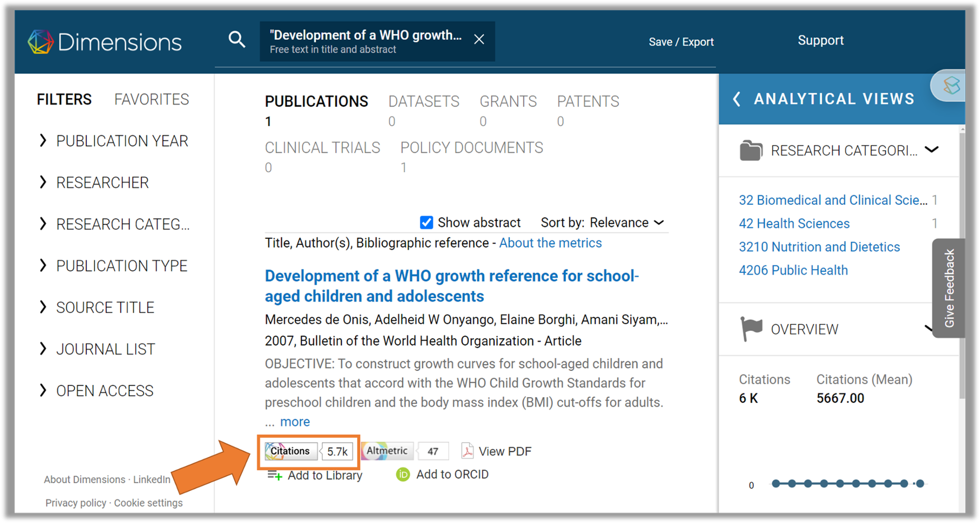The width and height of the screenshot is (980, 523).
Task: Open the Privacy policy link
Action: (76, 503)
